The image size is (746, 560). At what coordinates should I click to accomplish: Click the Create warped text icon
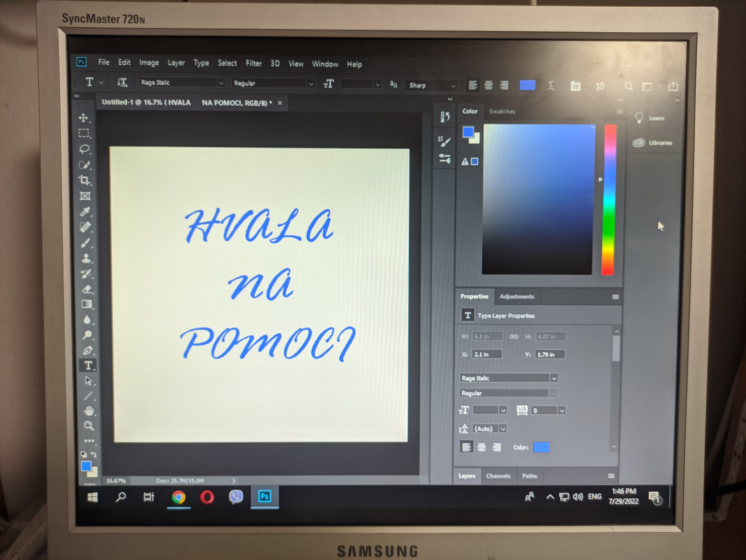click(551, 86)
